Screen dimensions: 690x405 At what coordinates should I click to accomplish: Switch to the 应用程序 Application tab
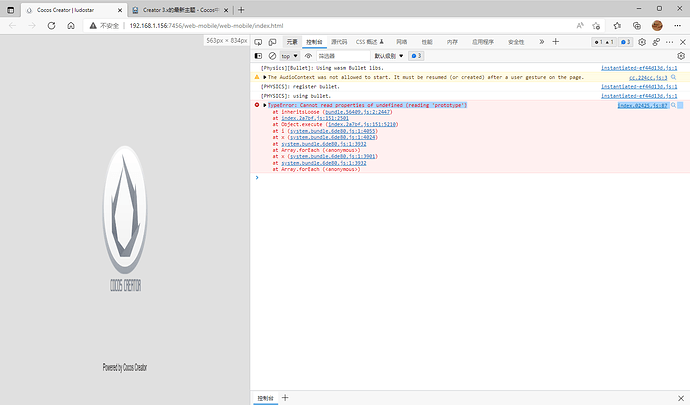tap(483, 42)
